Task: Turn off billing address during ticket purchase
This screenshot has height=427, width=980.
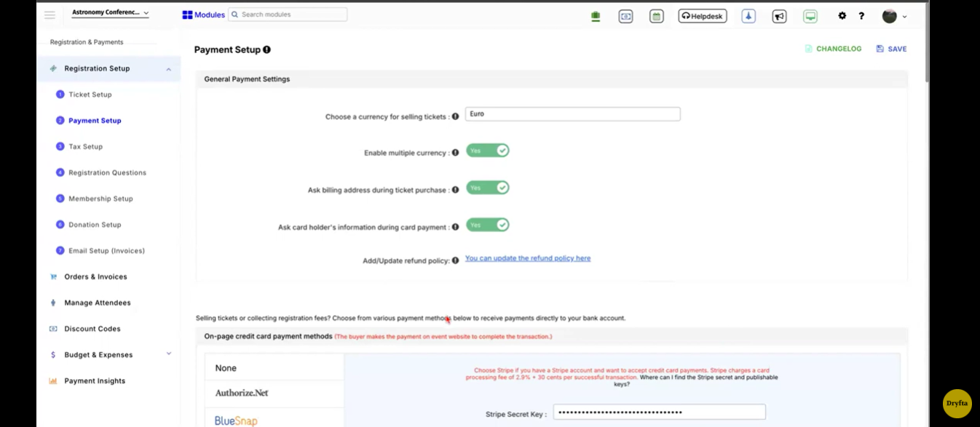Action: click(x=487, y=188)
